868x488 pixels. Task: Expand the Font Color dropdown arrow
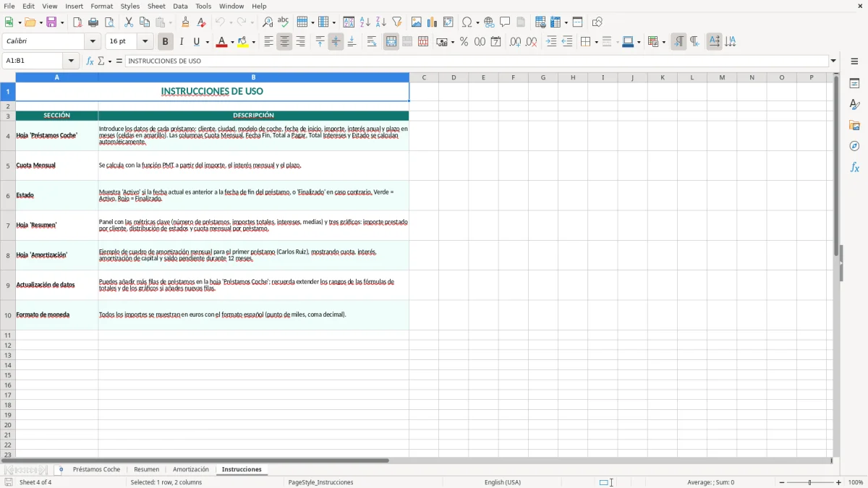[232, 43]
